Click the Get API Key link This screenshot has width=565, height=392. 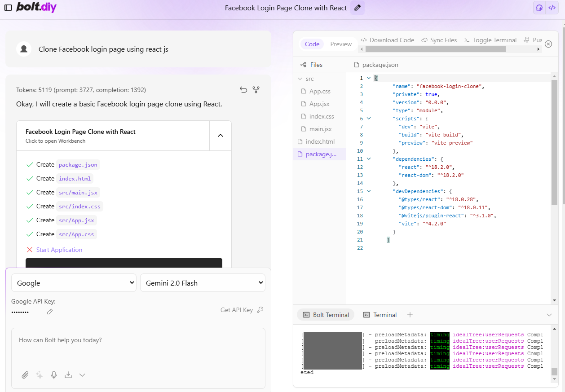[x=242, y=310]
